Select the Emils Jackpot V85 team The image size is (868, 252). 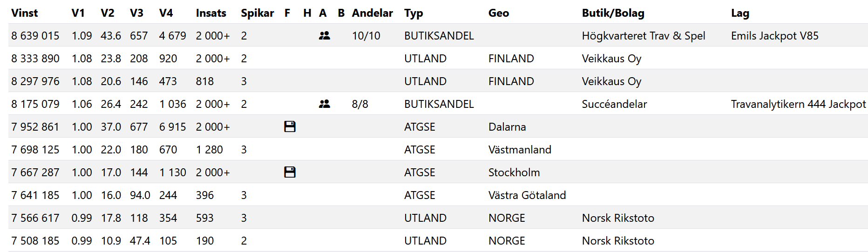774,36
